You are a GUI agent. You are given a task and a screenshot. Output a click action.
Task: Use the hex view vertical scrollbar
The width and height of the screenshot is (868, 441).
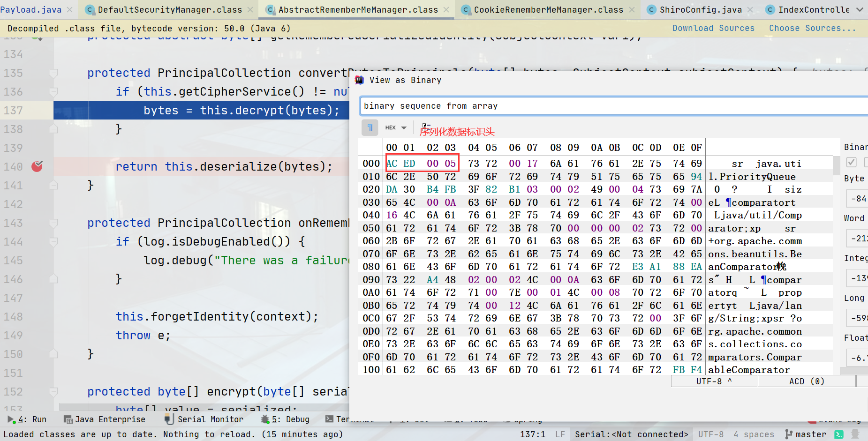tap(836, 166)
